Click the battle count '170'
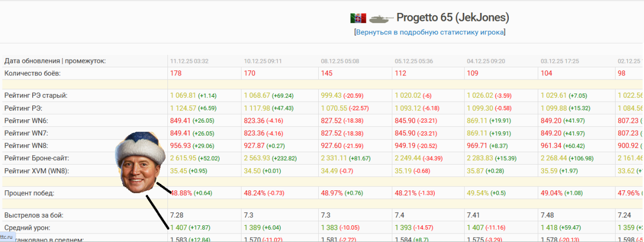This screenshot has width=644, height=242. point(250,73)
